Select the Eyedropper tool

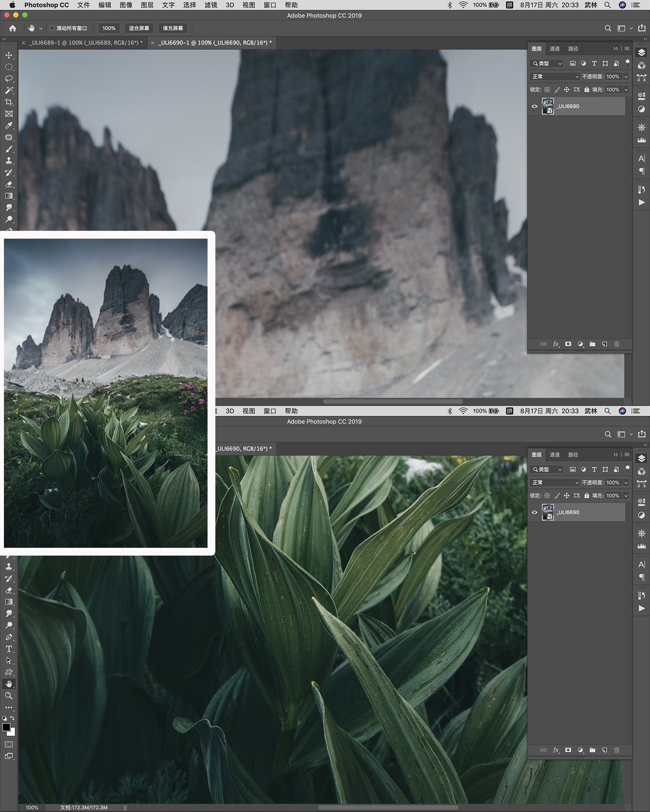(9, 126)
